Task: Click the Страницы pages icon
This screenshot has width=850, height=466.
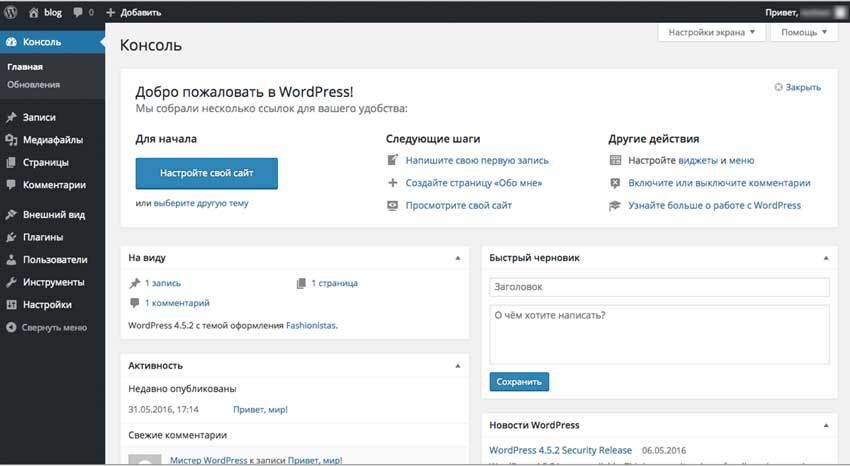Action: pos(11,162)
